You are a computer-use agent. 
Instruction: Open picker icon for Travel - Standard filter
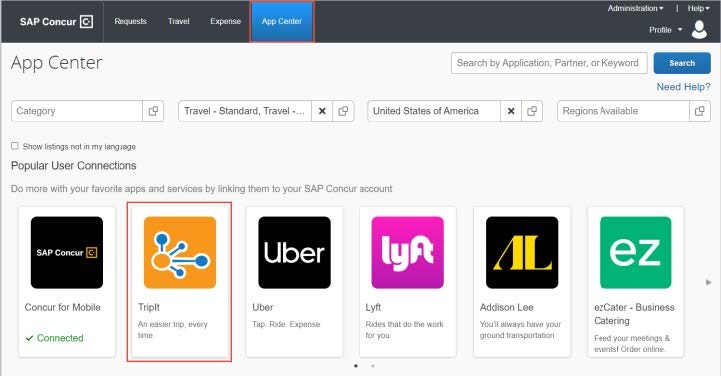click(343, 111)
